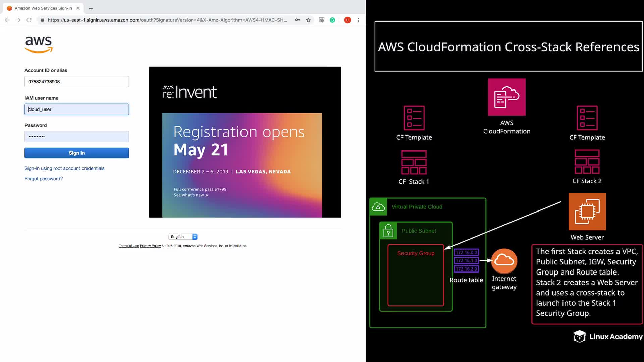644x362 pixels.
Task: Open the Chrome three-dot menu
Action: [x=359, y=20]
